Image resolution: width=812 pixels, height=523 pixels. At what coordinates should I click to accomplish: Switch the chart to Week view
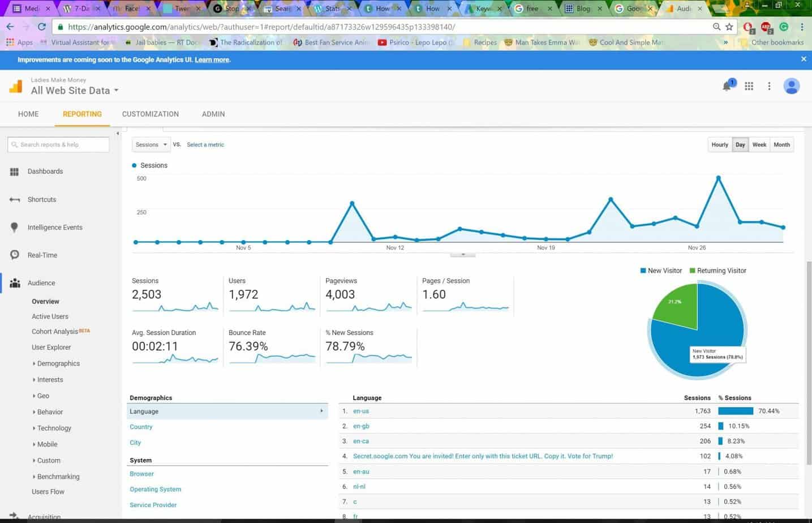(759, 145)
